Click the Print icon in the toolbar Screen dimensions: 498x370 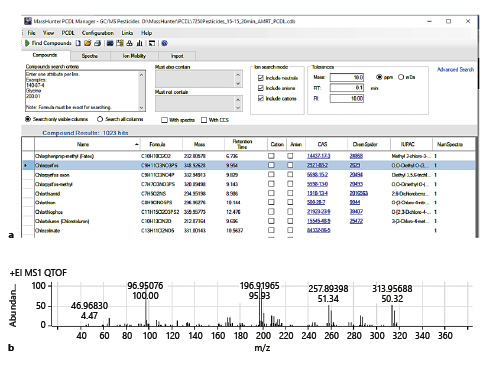tap(98, 43)
